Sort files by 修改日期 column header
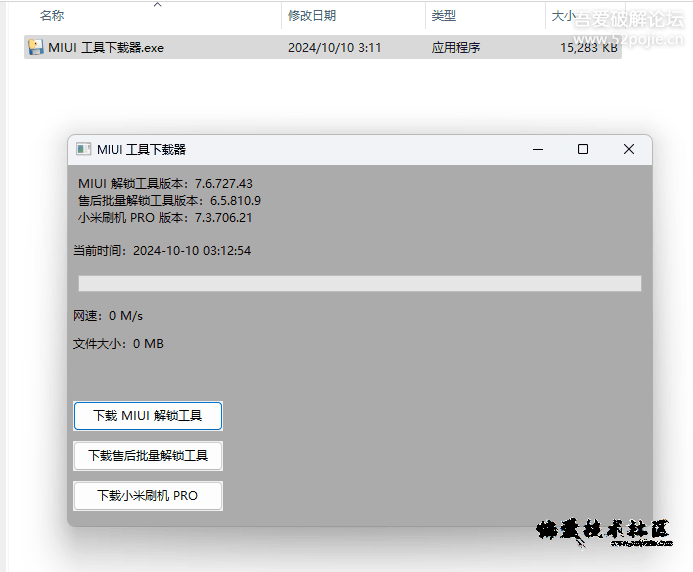This screenshot has height=572, width=693. pos(312,16)
